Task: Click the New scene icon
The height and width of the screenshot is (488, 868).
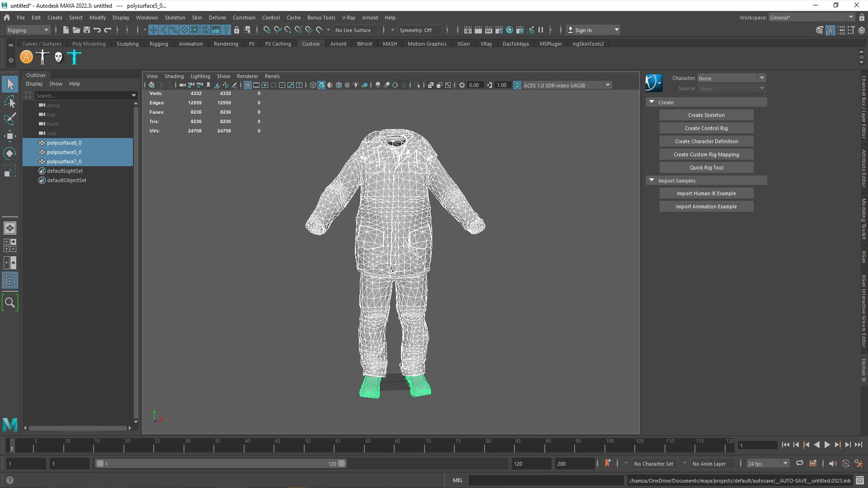Action: pyautogui.click(x=66, y=30)
